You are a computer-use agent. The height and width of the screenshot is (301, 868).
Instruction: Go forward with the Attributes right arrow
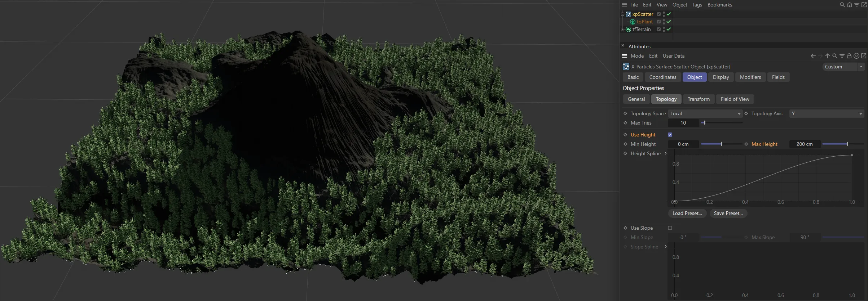(820, 56)
